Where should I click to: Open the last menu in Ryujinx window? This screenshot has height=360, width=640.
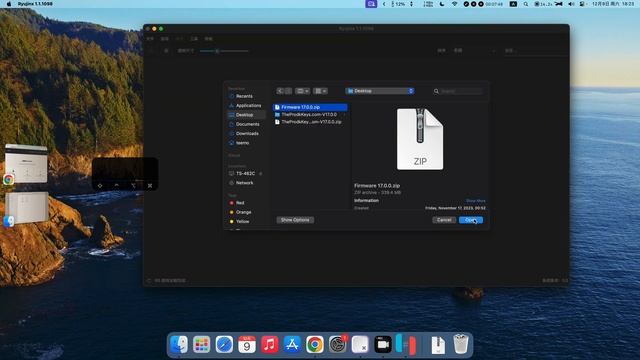(209, 39)
